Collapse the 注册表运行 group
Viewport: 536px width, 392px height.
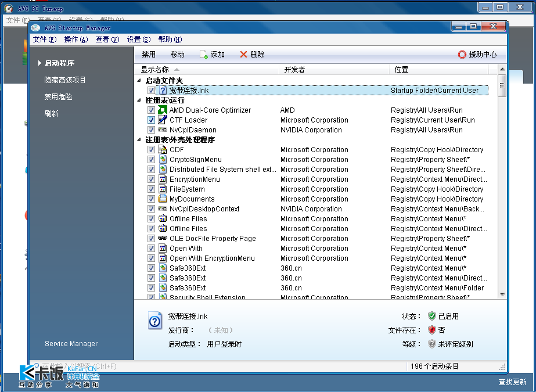139,100
